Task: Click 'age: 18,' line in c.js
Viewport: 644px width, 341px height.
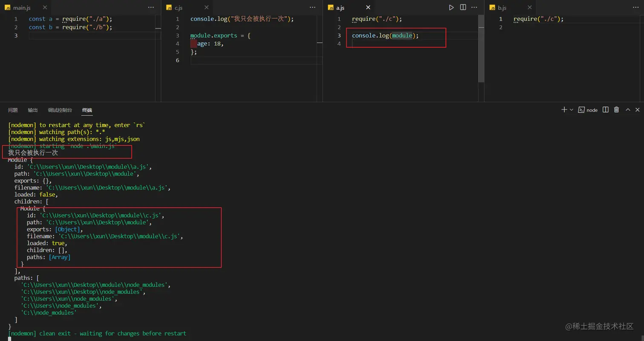Action: [210, 43]
